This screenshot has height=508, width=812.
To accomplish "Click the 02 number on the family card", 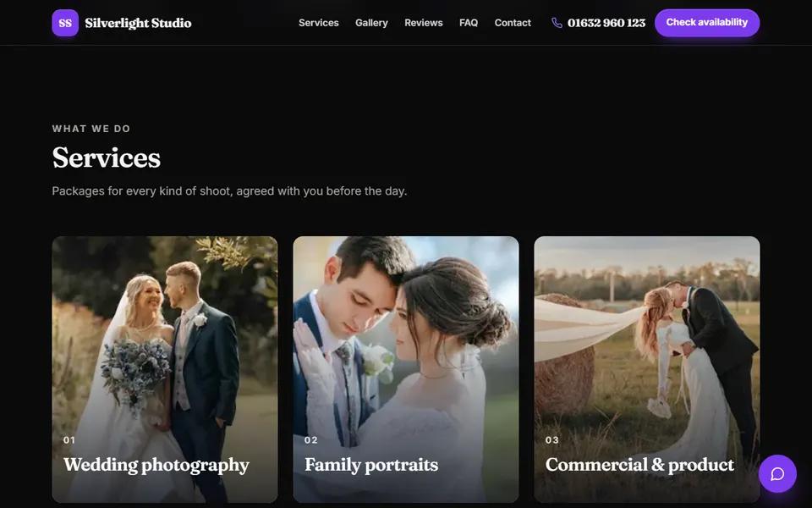I will (310, 440).
